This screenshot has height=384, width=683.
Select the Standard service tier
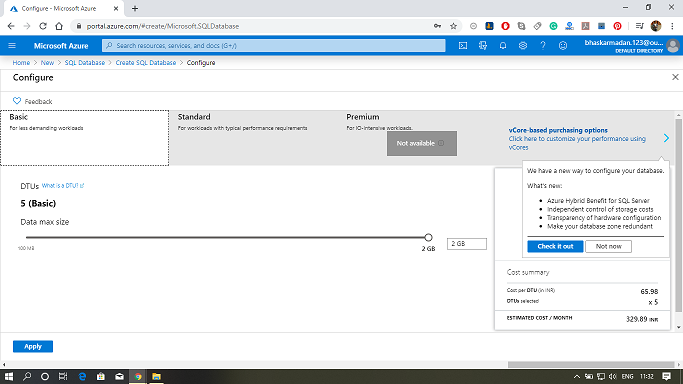[x=253, y=138]
